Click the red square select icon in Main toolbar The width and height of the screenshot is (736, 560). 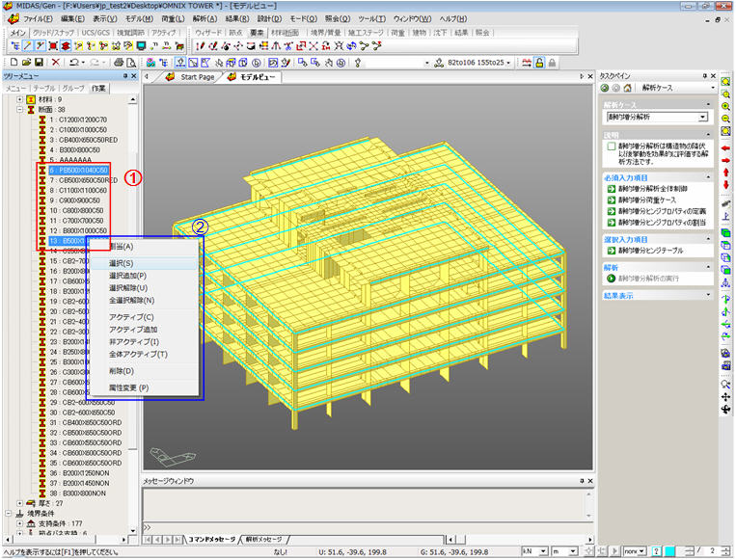(x=53, y=46)
